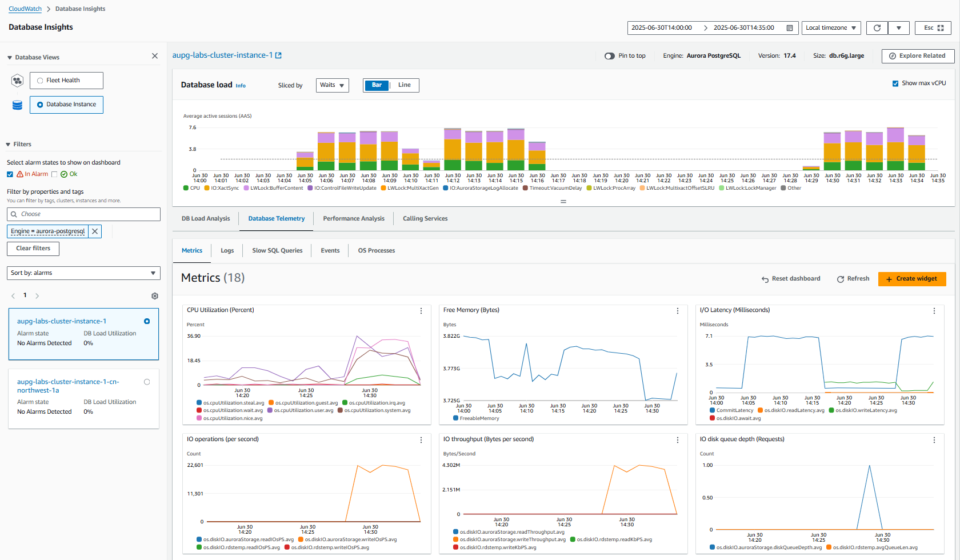Open the Local timezone dropdown
This screenshot has width=960, height=560.
click(831, 28)
